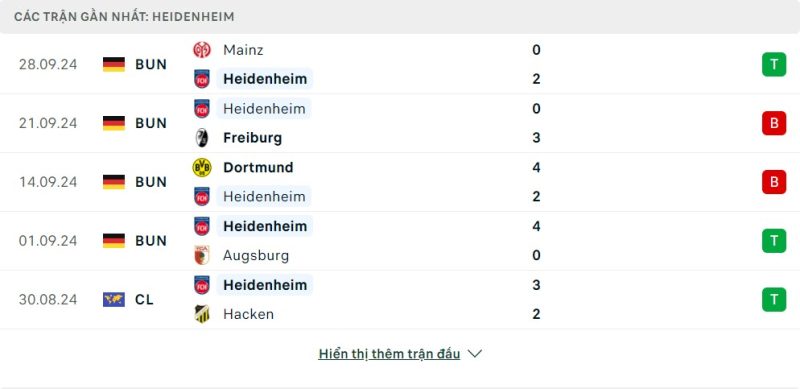
Task: Click the CL world map flag icon
Action: click(x=114, y=300)
